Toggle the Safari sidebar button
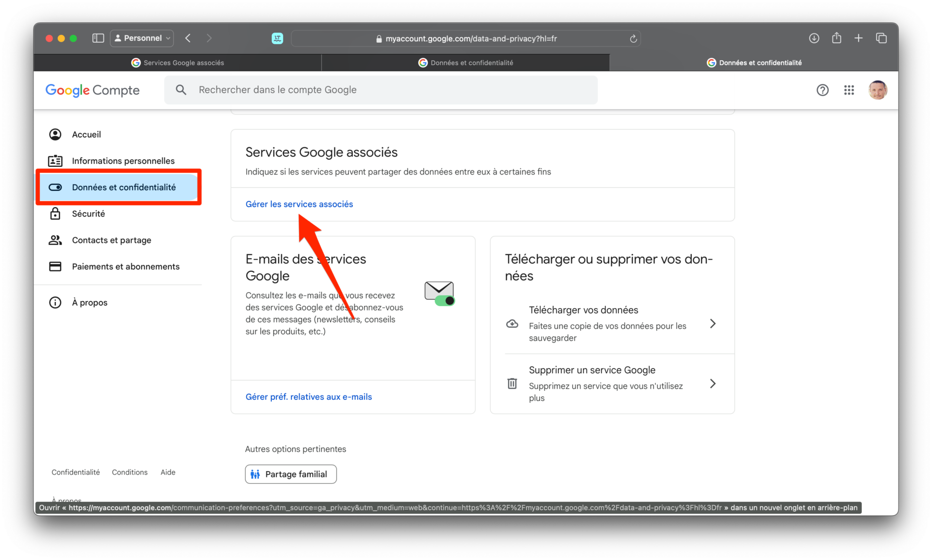This screenshot has height=560, width=932. [x=98, y=38]
